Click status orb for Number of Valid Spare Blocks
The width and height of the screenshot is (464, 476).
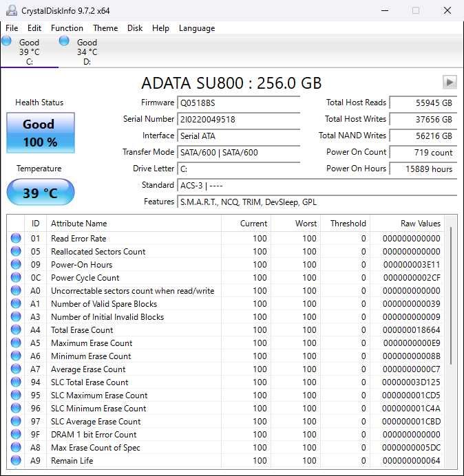click(x=16, y=303)
